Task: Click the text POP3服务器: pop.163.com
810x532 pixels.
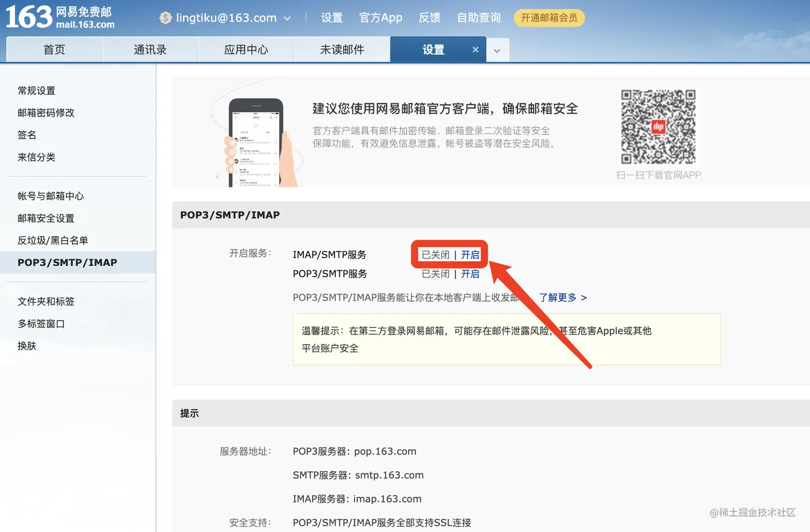Action: click(355, 451)
